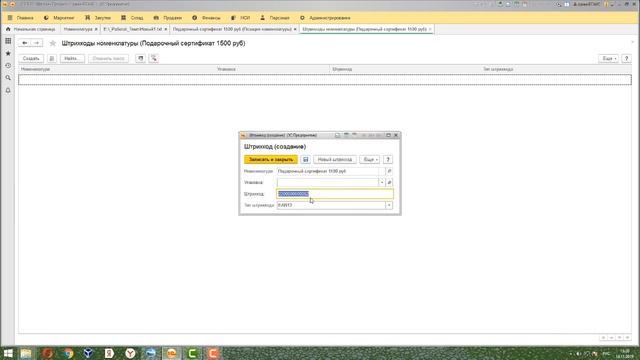The height and width of the screenshot is (360, 640).
Task: Open the Администрирование menu section
Action: (325, 18)
